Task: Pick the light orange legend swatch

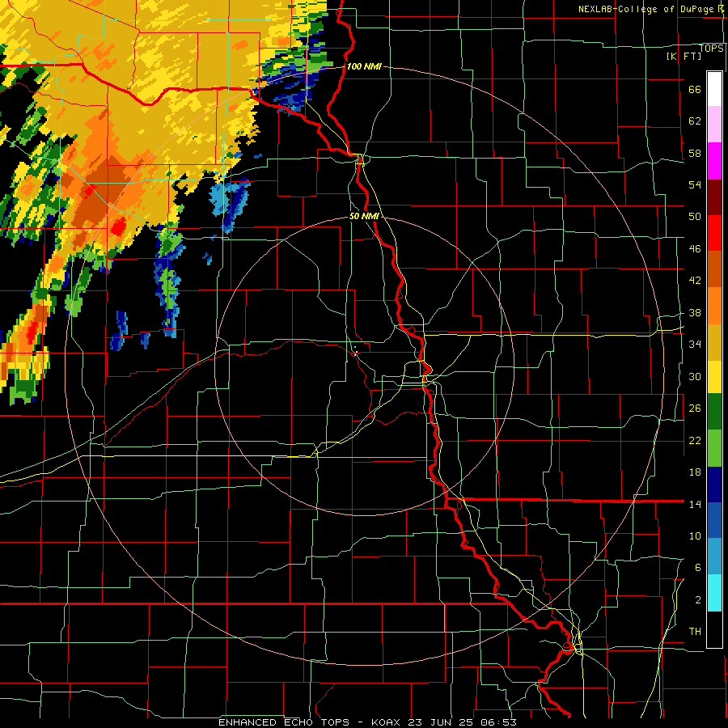Action: [714, 306]
